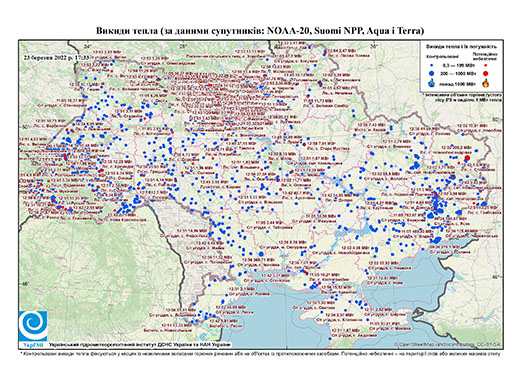Click the Ukrainian Hydrometeorological Institute caption
The height and width of the screenshot is (368, 520).
tap(140, 345)
